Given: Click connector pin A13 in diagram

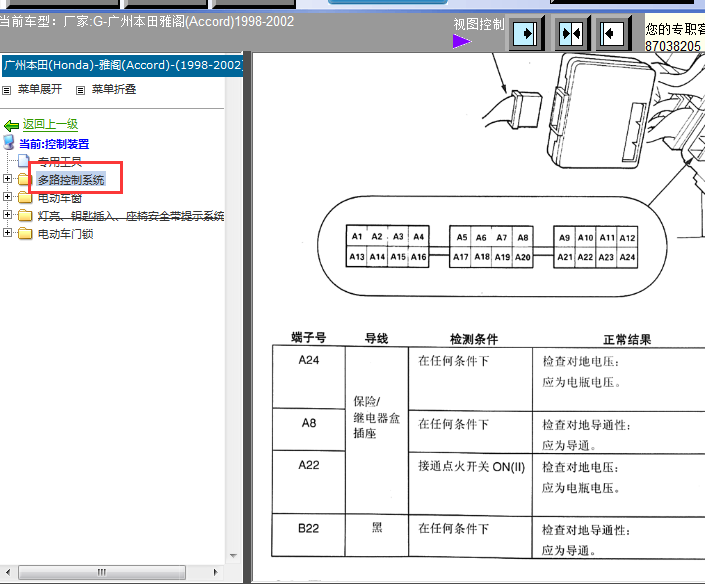Looking at the screenshot, I should tap(357, 257).
